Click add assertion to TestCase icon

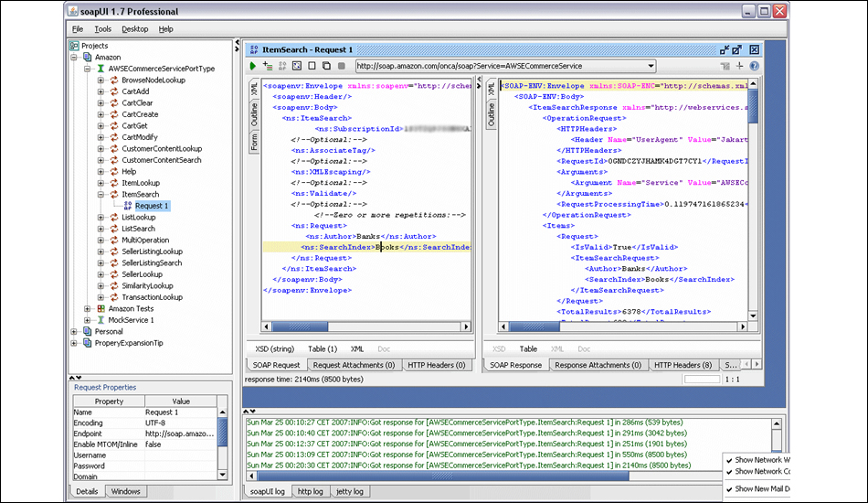(x=268, y=66)
